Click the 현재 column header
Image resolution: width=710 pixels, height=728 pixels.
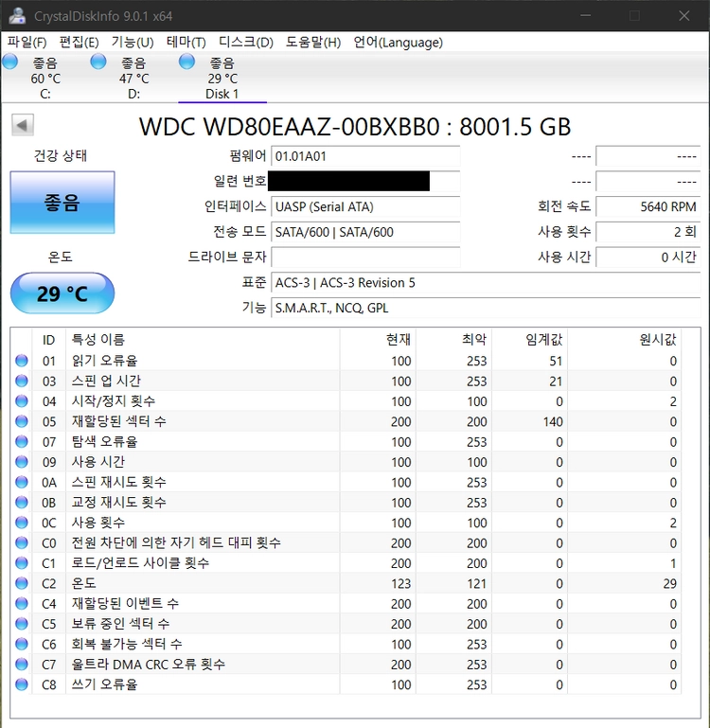378,340
